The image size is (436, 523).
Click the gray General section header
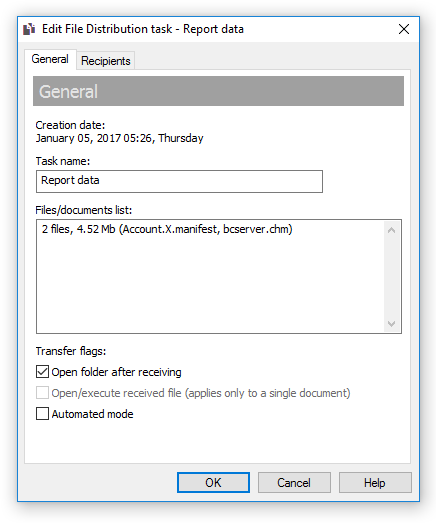[218, 91]
